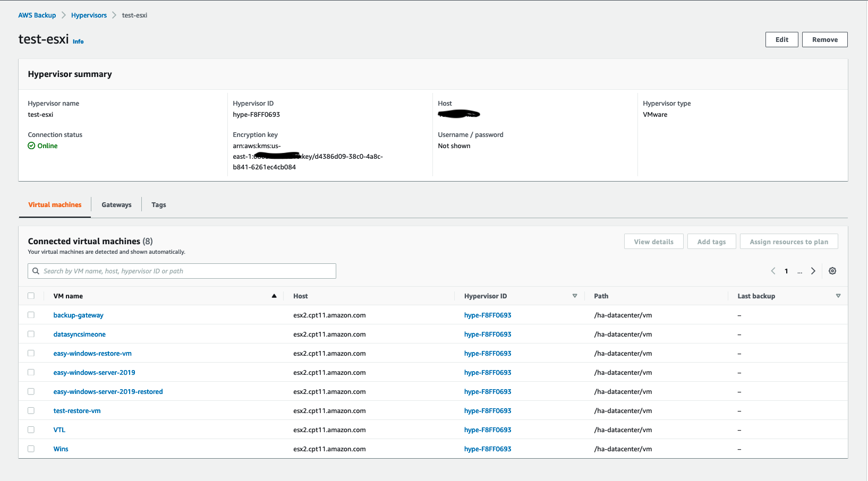Click the Edit button

click(781, 39)
